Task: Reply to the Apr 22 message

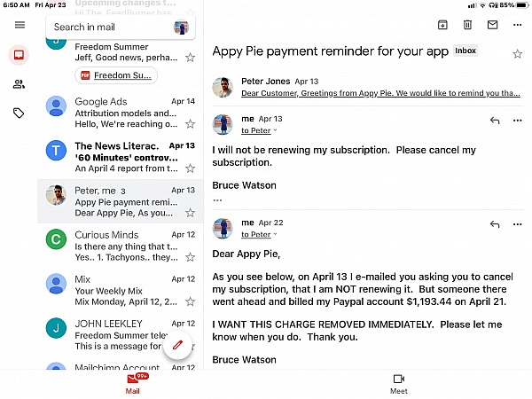Action: coord(495,224)
